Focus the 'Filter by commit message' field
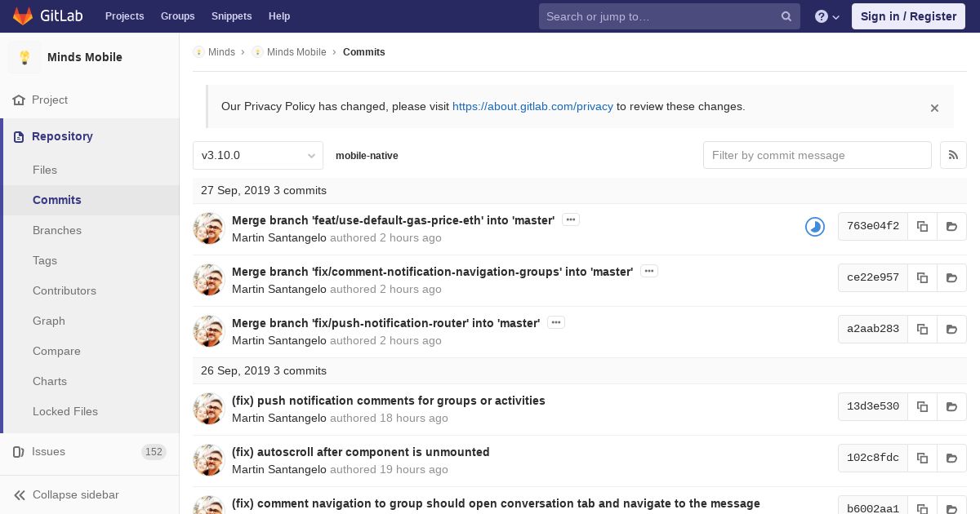Viewport: 980px width, 514px height. coord(817,155)
